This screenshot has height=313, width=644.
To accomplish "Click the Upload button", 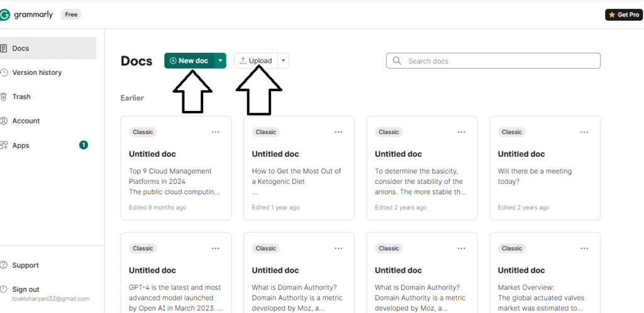I will coord(256,60).
